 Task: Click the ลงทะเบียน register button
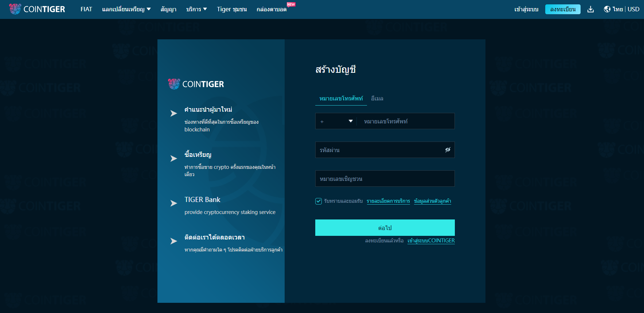[x=563, y=9]
